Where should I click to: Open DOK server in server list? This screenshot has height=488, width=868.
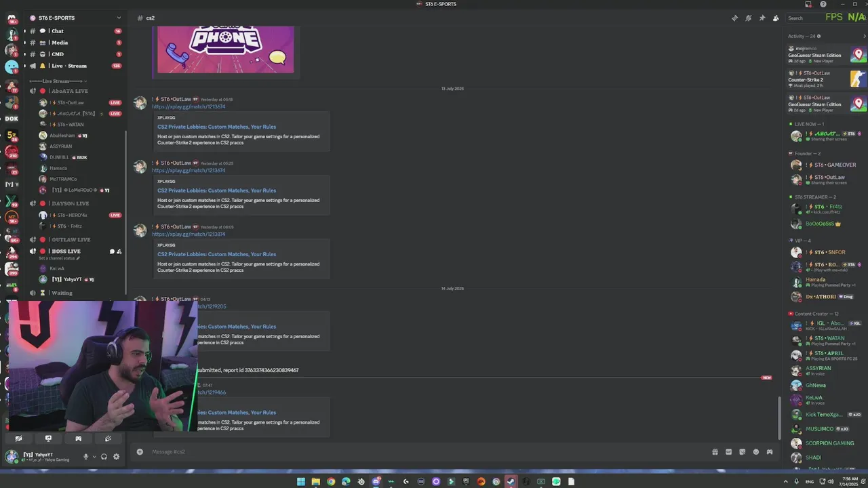(12, 119)
